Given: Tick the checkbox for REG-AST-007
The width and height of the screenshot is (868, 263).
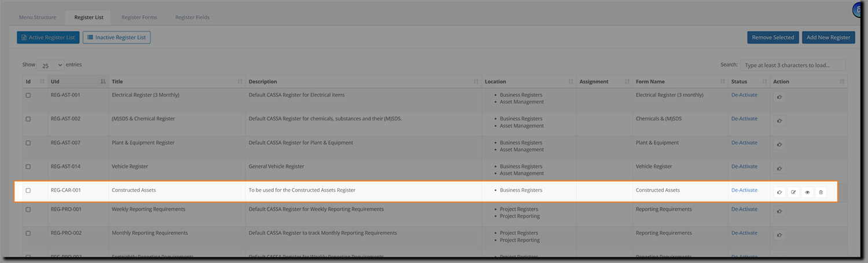Looking at the screenshot, I should coord(28,143).
